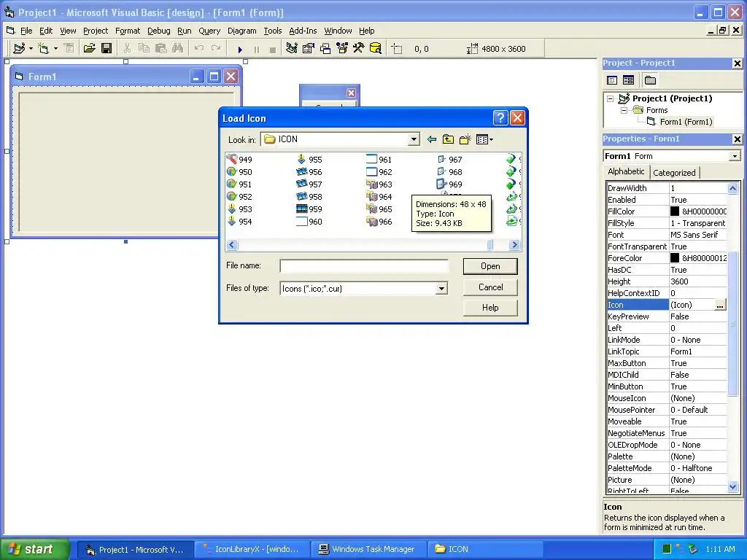
Task: Select icon file 966 in the file list
Action: tap(379, 222)
